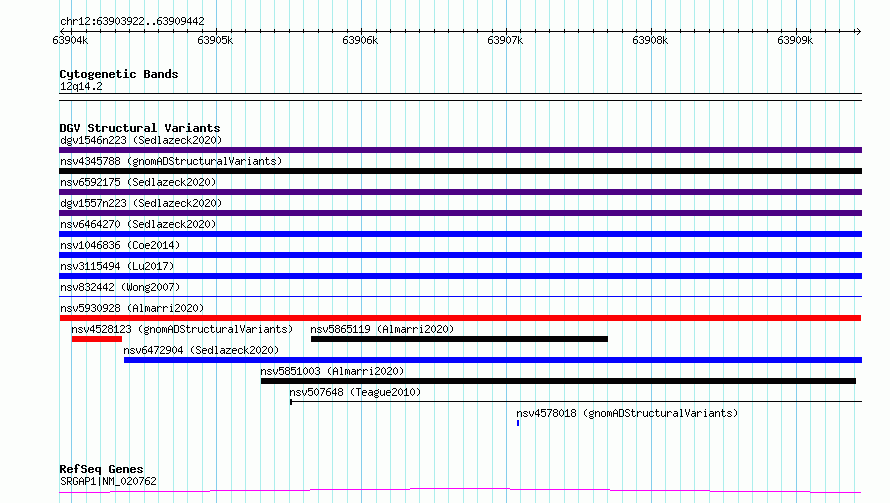Select the tiny blue marker under nsv4578018
The image size is (890, 503).
coord(518,423)
